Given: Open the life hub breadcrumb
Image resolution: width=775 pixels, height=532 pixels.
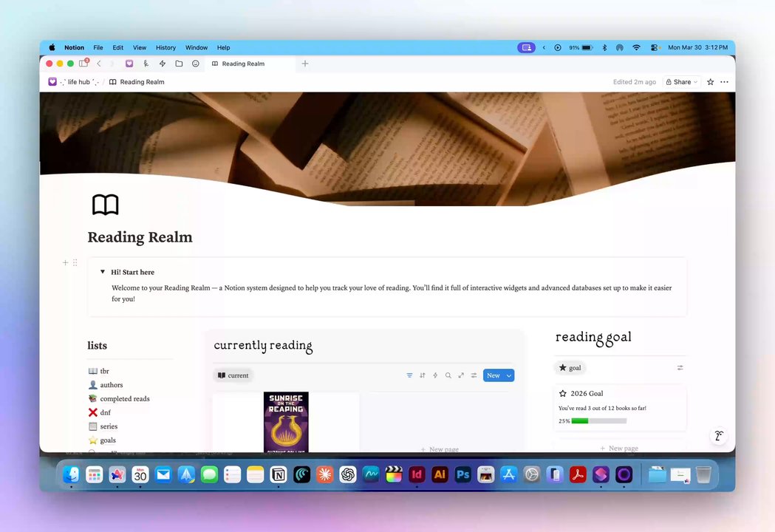Looking at the screenshot, I should pyautogui.click(x=74, y=82).
